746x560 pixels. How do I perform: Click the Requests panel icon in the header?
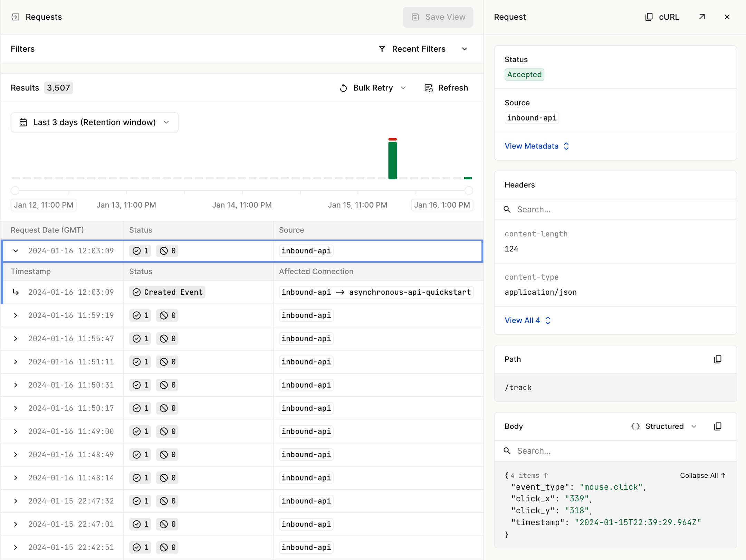[x=15, y=17]
